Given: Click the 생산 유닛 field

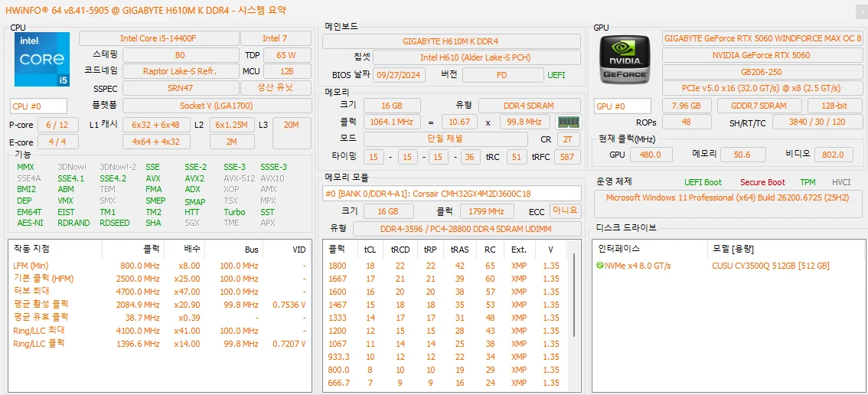Looking at the screenshot, I should (x=275, y=88).
